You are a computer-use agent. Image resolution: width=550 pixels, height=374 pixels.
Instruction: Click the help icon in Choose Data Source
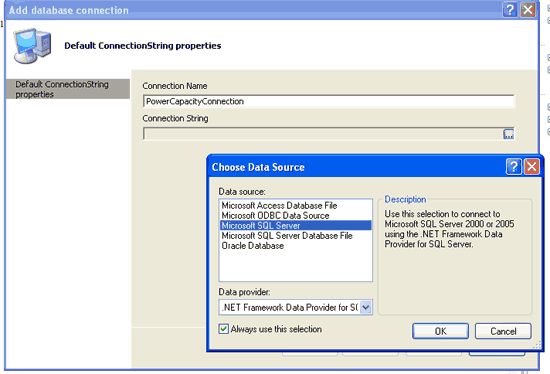pos(514,166)
